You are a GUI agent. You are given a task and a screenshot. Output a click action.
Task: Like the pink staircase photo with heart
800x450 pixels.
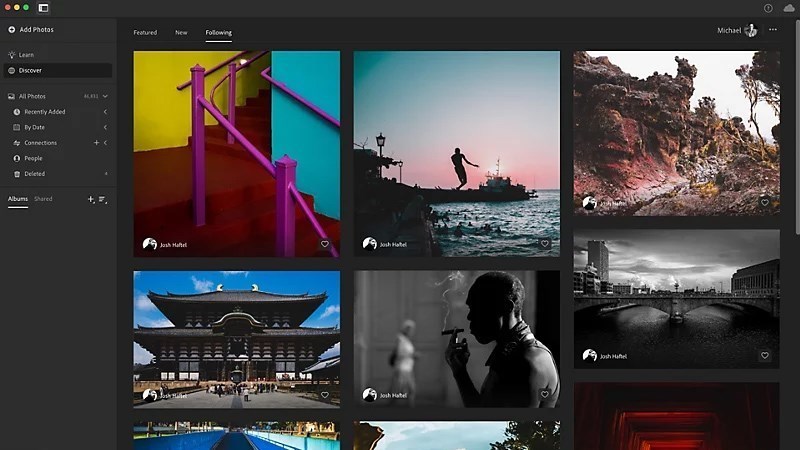click(324, 244)
